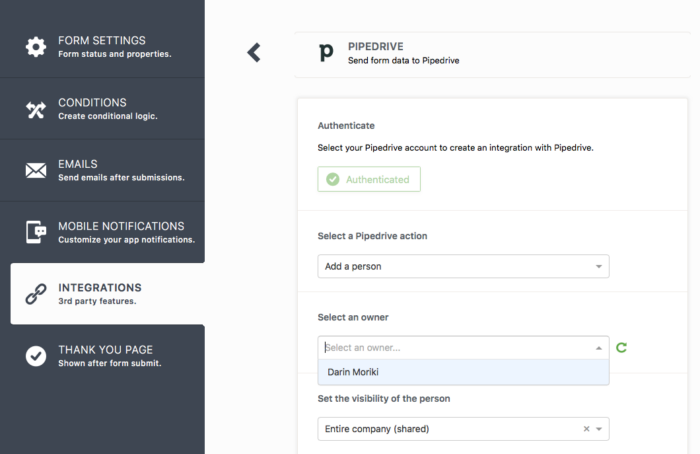Click the green Authenticated button
The image size is (700, 454).
[x=369, y=179]
